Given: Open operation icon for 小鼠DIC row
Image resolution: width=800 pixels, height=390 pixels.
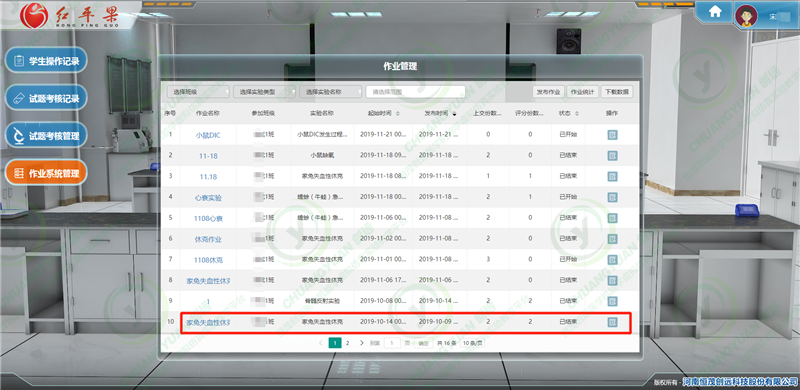Looking at the screenshot, I should point(612,135).
